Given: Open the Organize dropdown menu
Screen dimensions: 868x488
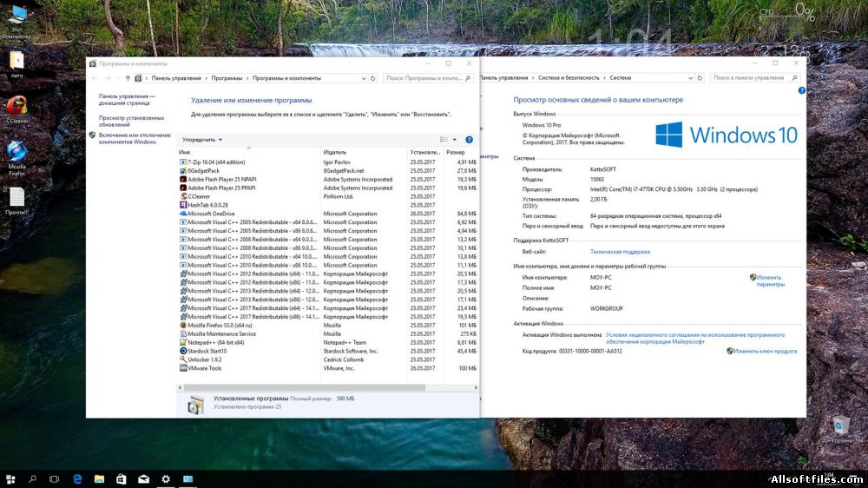Looking at the screenshot, I should [202, 140].
